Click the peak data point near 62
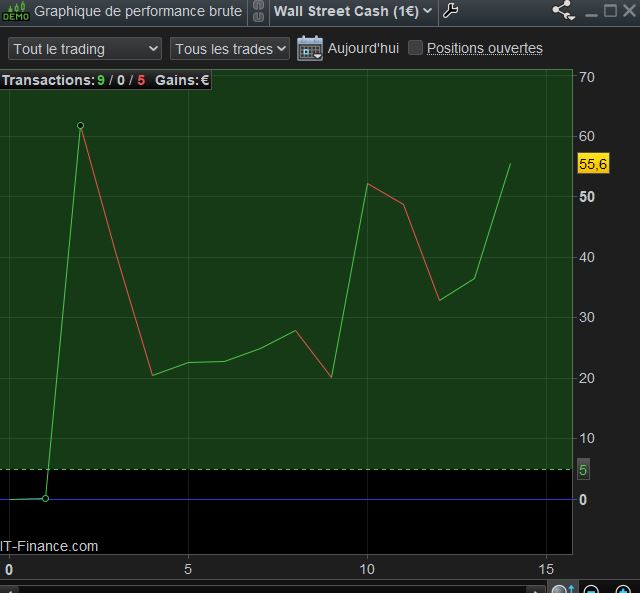The image size is (640, 593). tap(80, 125)
